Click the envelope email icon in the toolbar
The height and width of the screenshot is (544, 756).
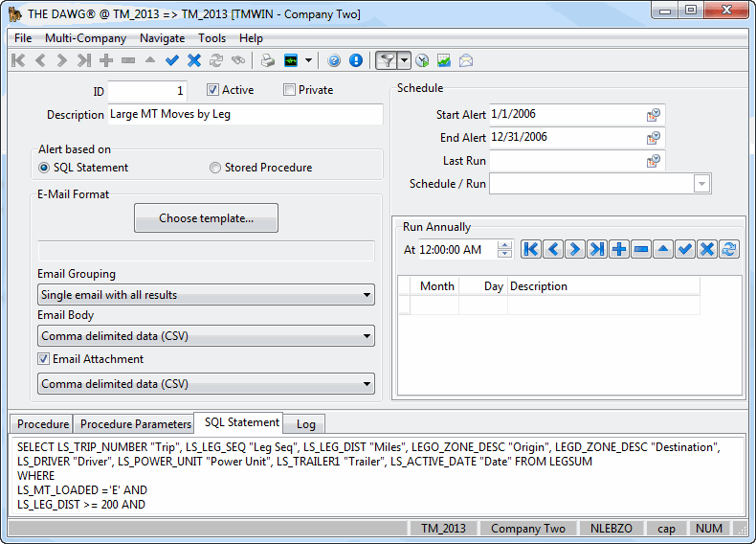click(x=466, y=60)
